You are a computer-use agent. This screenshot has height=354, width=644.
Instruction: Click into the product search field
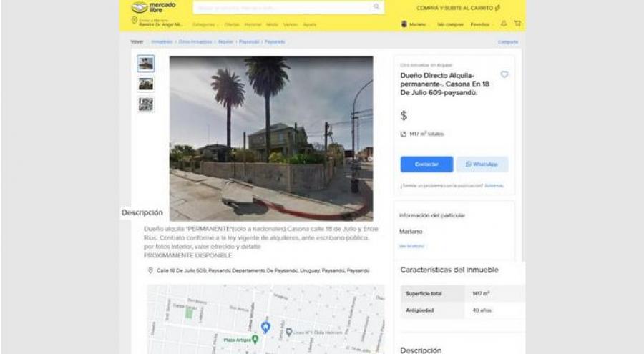[x=283, y=7]
